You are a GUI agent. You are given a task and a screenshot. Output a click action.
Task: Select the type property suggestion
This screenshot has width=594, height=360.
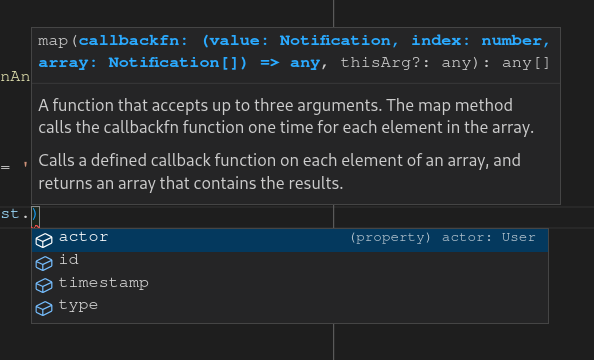click(290, 308)
